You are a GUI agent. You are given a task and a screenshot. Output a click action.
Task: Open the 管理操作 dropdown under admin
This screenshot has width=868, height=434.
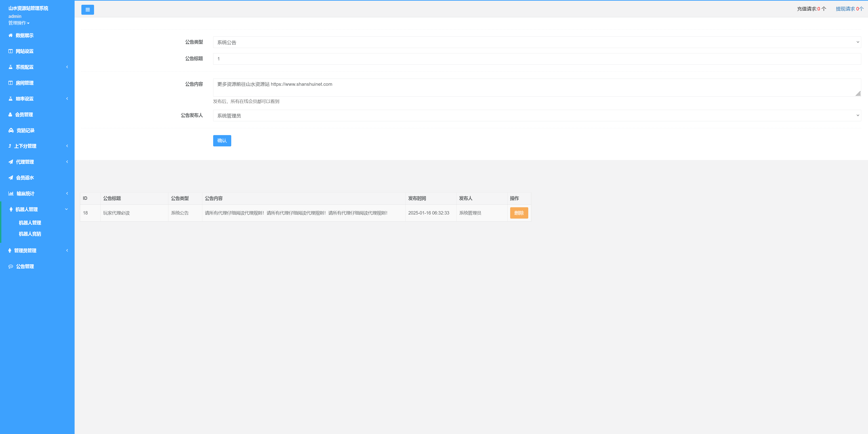pyautogui.click(x=19, y=23)
